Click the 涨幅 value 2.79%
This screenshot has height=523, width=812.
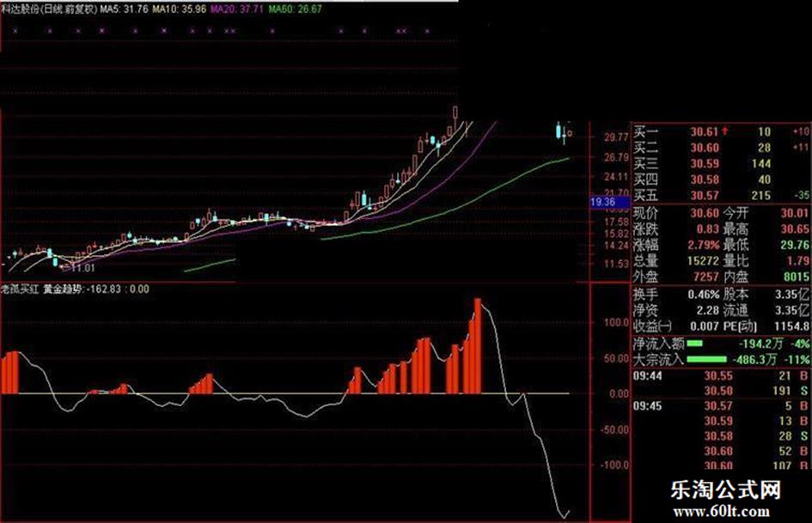(704, 245)
